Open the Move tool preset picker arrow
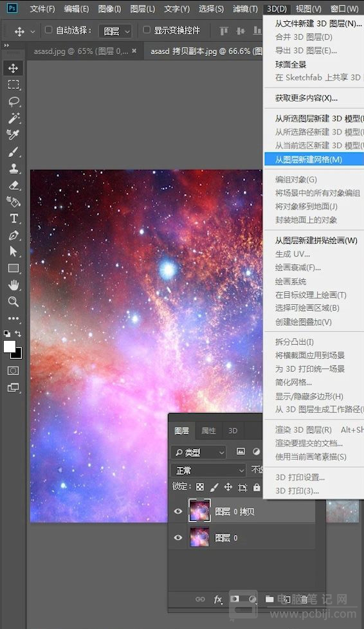This screenshot has height=629, width=364. point(33,32)
